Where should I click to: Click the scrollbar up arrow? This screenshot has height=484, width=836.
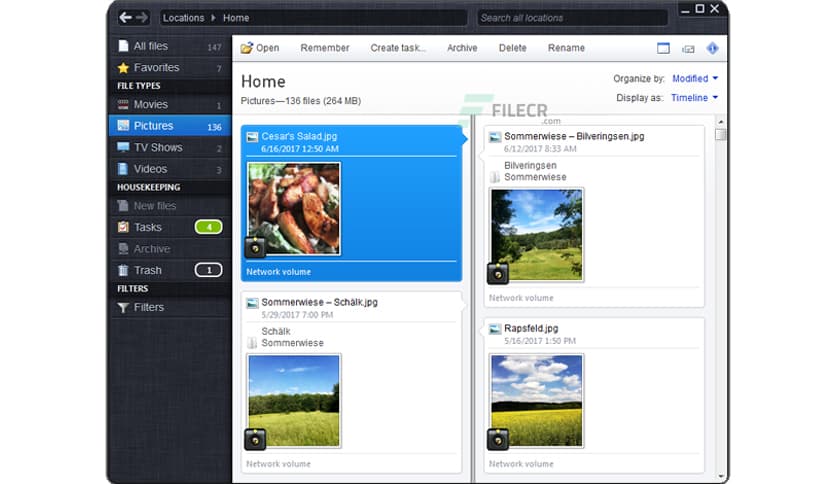pyautogui.click(x=720, y=122)
